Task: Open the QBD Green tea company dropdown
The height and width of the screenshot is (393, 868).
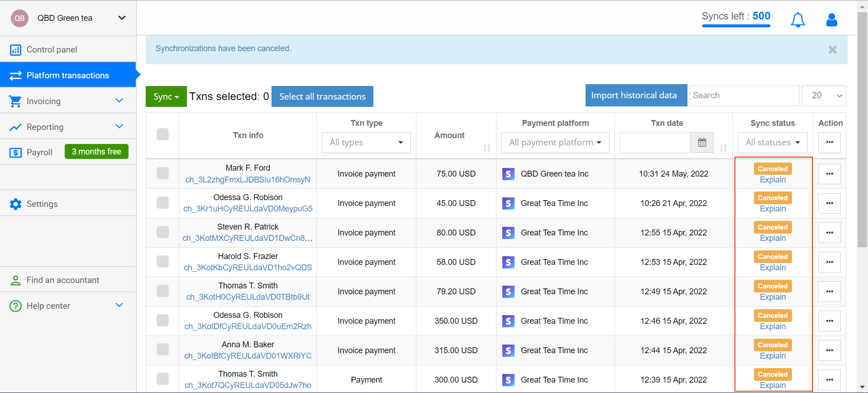Action: [x=122, y=18]
